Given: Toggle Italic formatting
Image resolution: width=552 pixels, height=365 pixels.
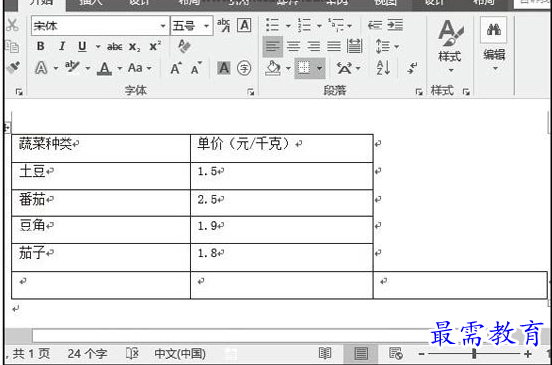Looking at the screenshot, I should click(x=62, y=46).
